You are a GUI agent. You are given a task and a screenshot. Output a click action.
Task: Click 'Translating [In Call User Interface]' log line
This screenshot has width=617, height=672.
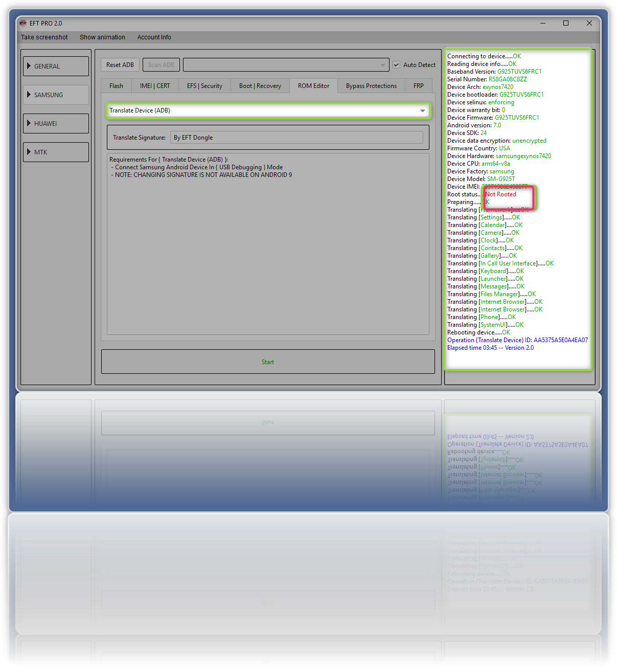[x=500, y=263]
